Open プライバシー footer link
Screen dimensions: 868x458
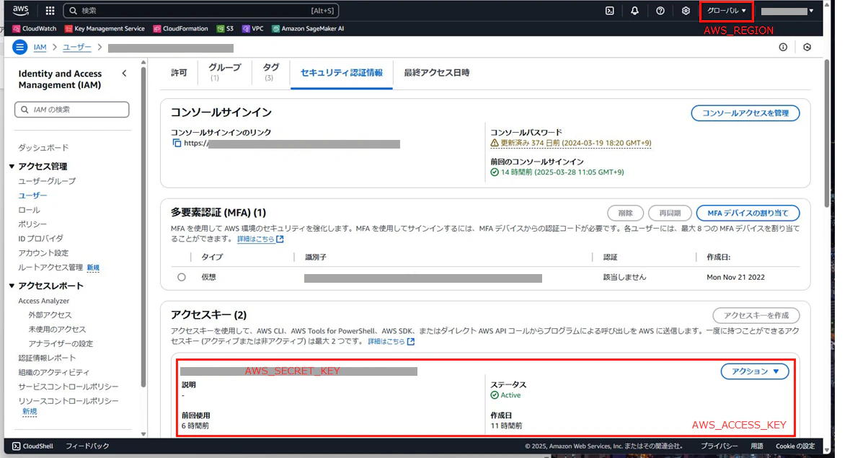pyautogui.click(x=718, y=446)
